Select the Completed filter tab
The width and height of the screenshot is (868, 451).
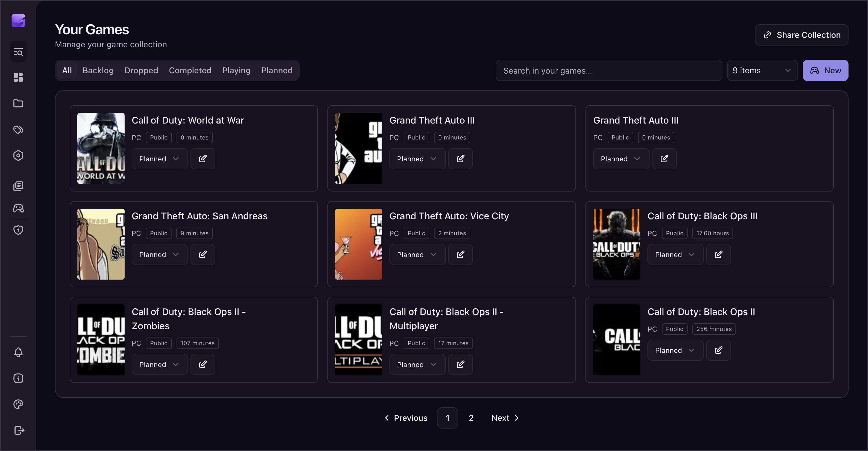pos(190,71)
